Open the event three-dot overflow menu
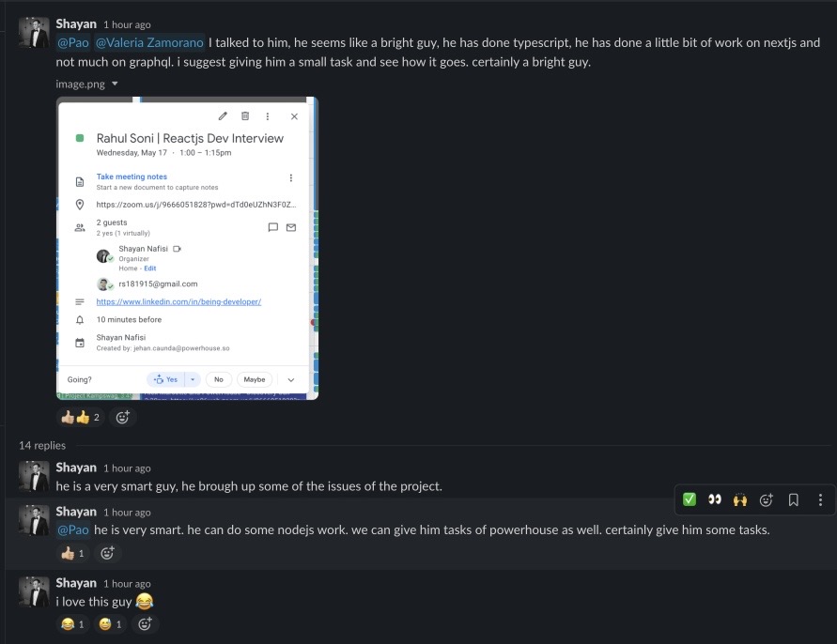 point(268,115)
